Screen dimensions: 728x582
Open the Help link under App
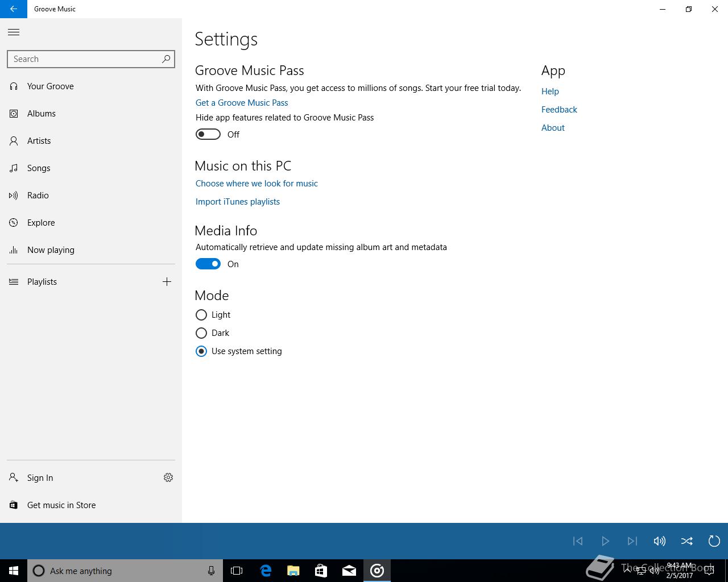pos(550,92)
